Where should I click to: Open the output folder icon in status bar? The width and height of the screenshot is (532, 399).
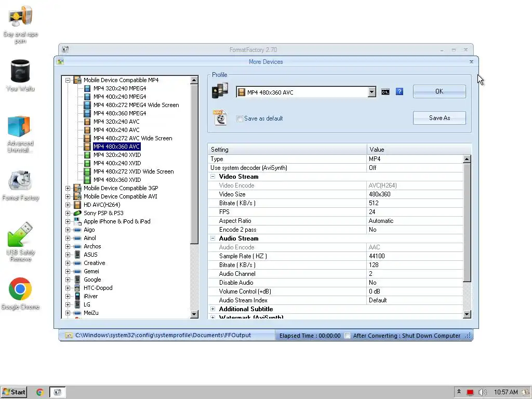[x=69, y=335]
